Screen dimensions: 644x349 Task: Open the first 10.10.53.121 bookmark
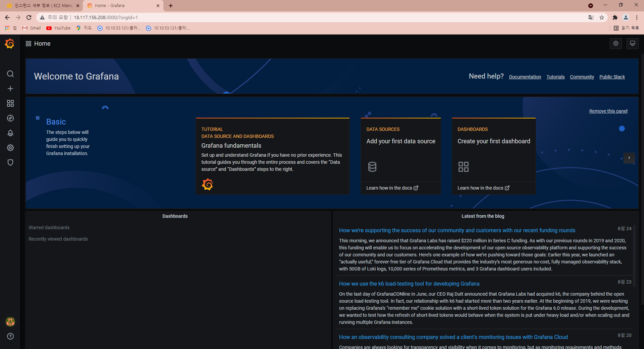coord(119,28)
